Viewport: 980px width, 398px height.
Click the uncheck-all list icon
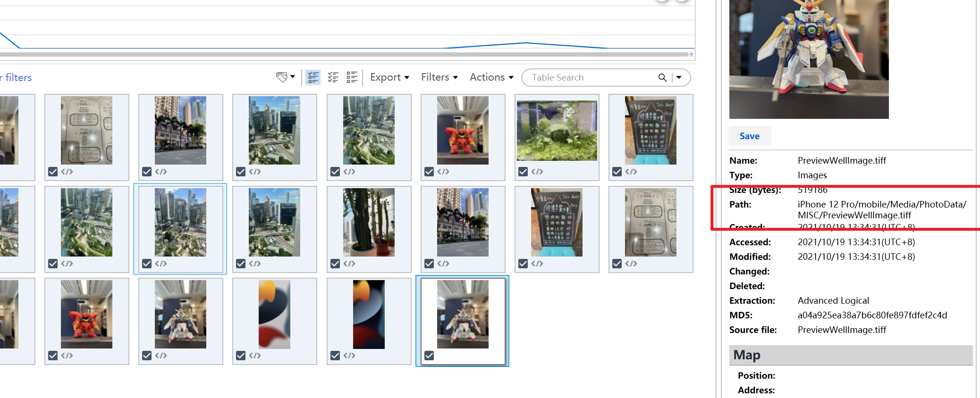(352, 77)
